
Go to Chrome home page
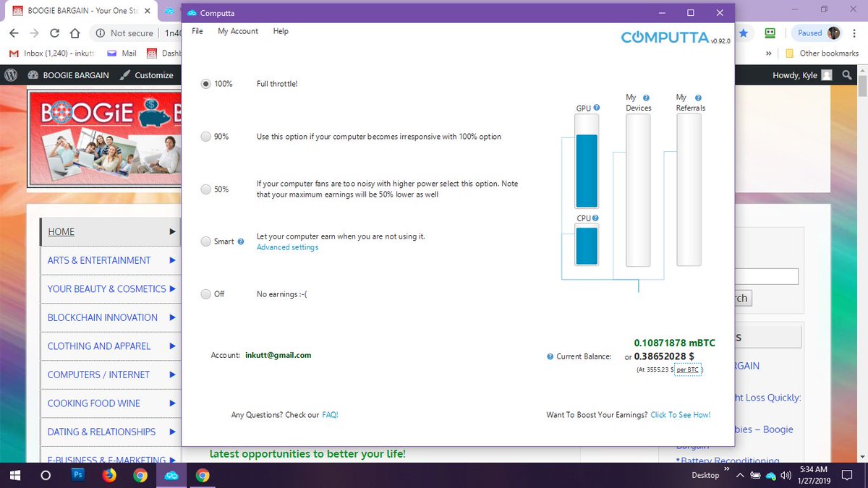coord(75,33)
